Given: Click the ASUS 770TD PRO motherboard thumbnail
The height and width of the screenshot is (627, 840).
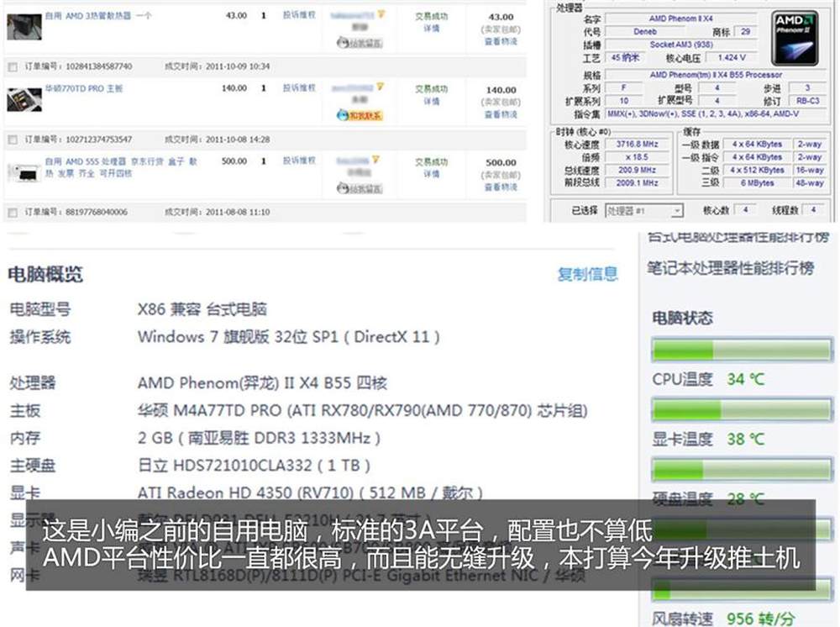Looking at the screenshot, I should coord(24,99).
